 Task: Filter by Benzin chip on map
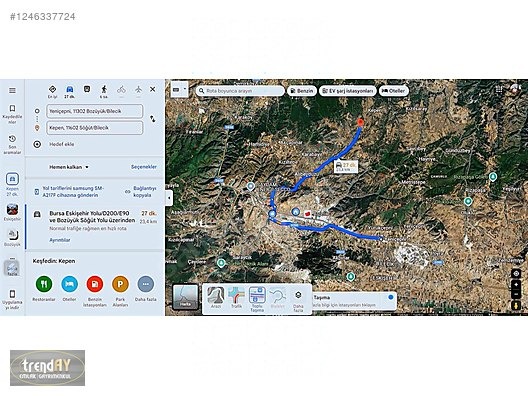[x=302, y=91]
